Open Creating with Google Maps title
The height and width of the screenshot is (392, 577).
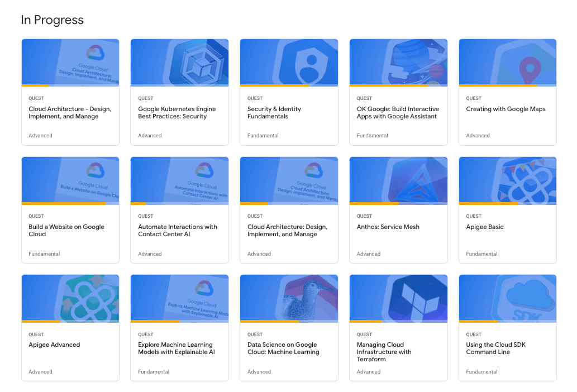click(506, 109)
